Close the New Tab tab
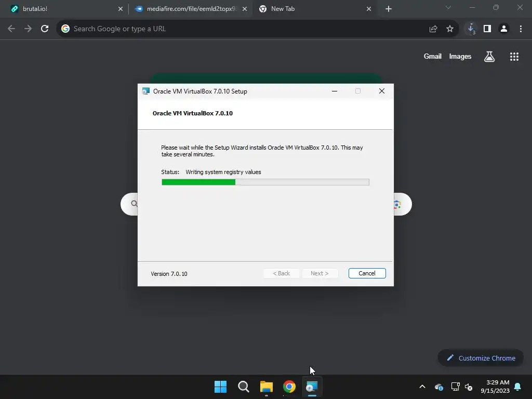 coord(369,9)
